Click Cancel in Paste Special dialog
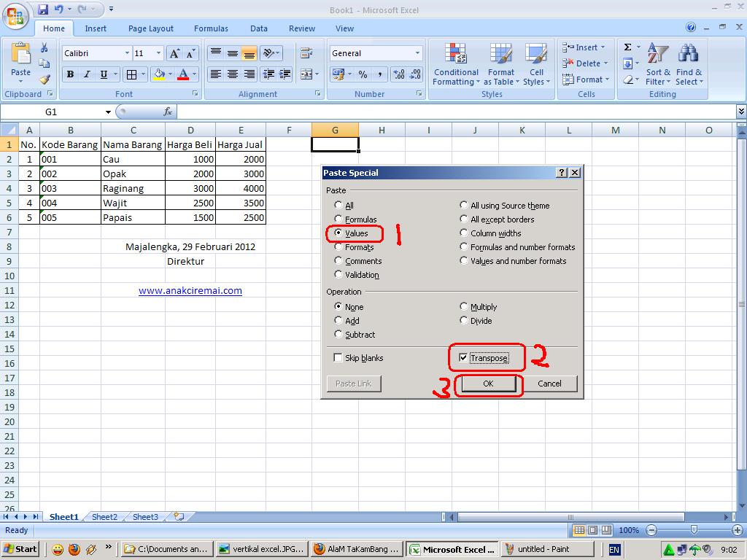This screenshot has height=560, width=747. 549,384
